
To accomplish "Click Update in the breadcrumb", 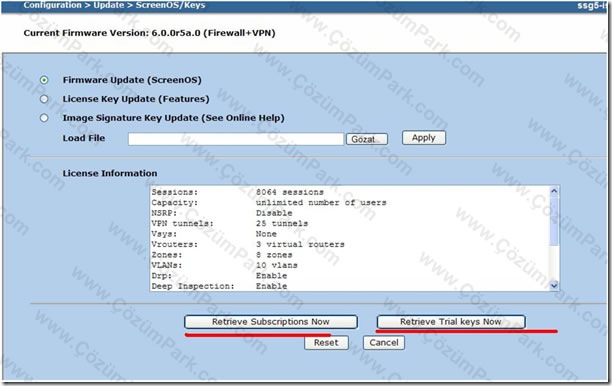I will click(109, 5).
